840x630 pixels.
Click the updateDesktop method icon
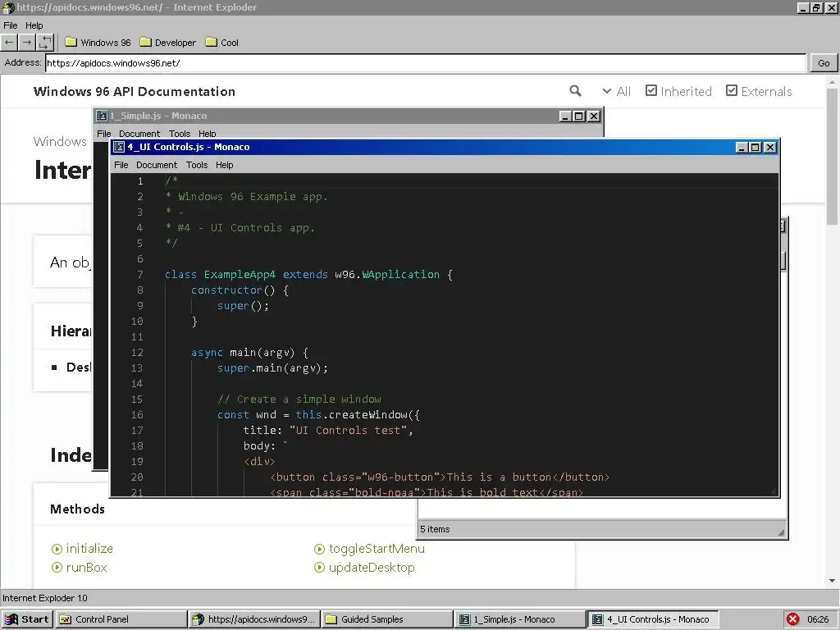tap(319, 568)
